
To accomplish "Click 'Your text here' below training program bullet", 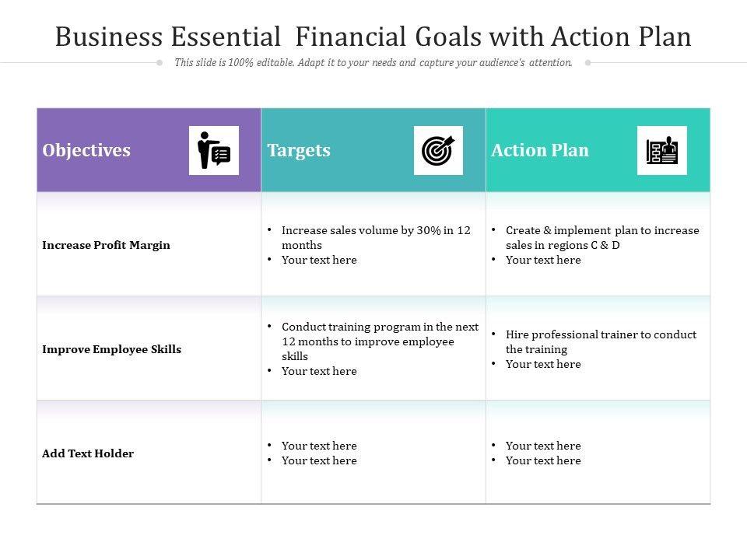I will click(319, 371).
